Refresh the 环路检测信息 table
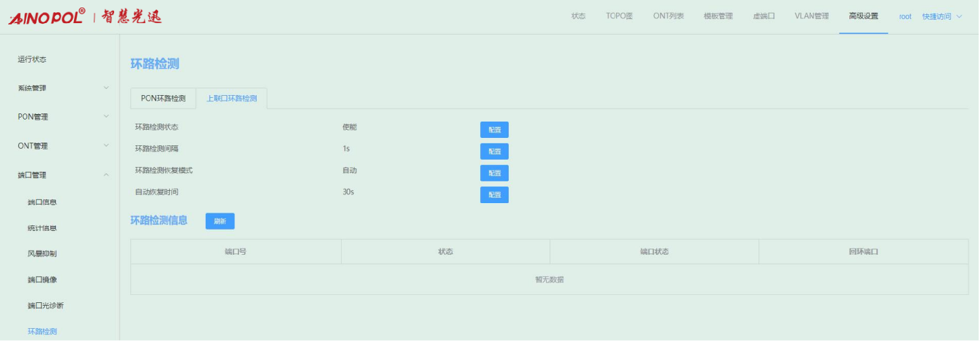 tap(219, 221)
